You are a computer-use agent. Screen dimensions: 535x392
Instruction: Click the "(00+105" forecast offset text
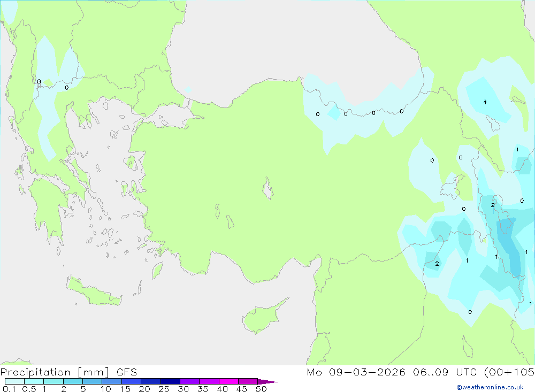click(509, 372)
